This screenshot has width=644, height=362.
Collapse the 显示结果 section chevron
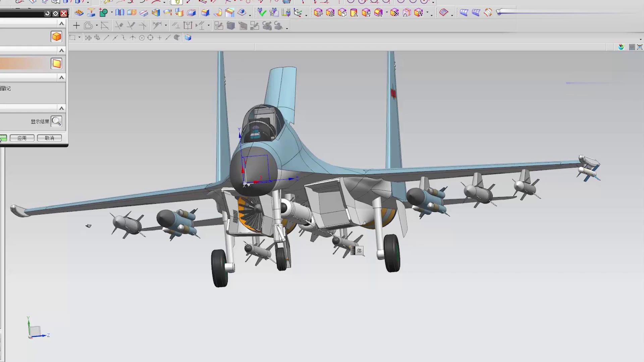61,108
